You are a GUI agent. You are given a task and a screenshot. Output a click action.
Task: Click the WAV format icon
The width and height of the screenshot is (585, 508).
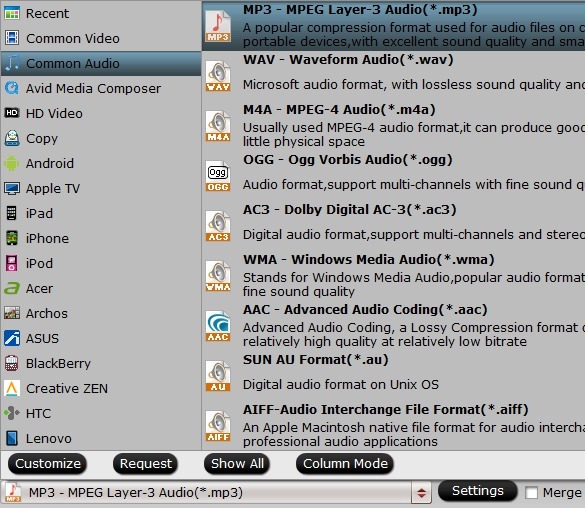218,76
